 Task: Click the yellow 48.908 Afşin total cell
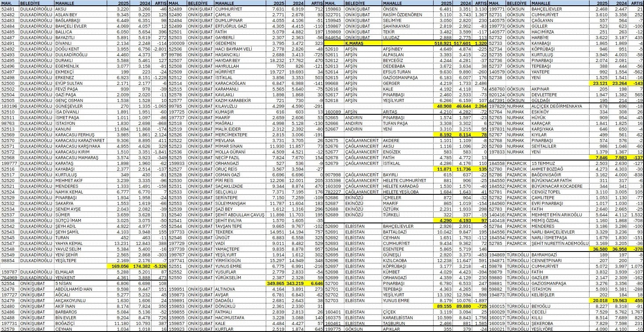coord(445,106)
